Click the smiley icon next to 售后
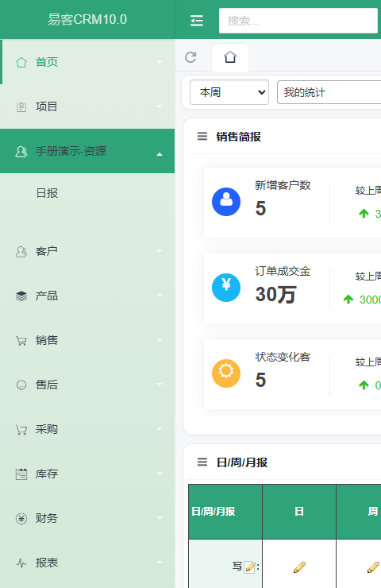The image size is (381, 588). pos(21,385)
